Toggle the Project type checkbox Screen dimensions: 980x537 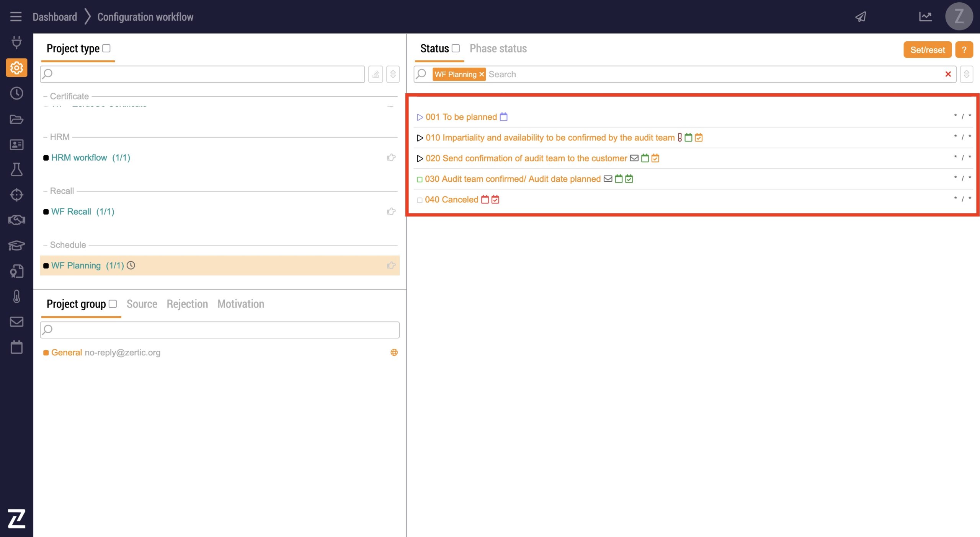pyautogui.click(x=107, y=49)
